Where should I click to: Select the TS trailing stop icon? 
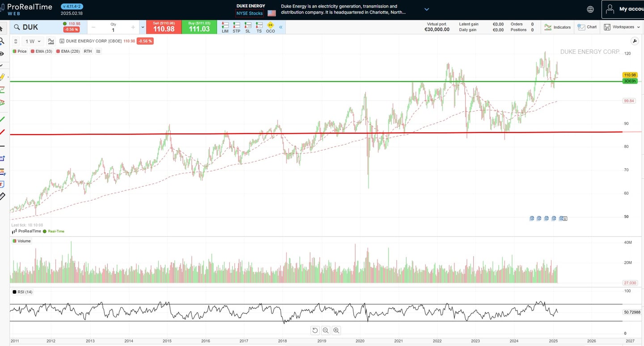tap(259, 27)
